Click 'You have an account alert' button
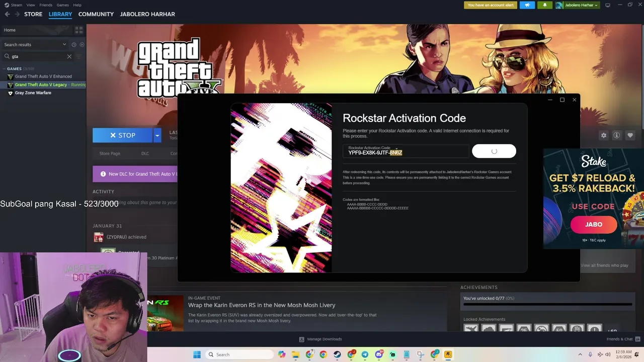This screenshot has height=362, width=644. pyautogui.click(x=491, y=5)
